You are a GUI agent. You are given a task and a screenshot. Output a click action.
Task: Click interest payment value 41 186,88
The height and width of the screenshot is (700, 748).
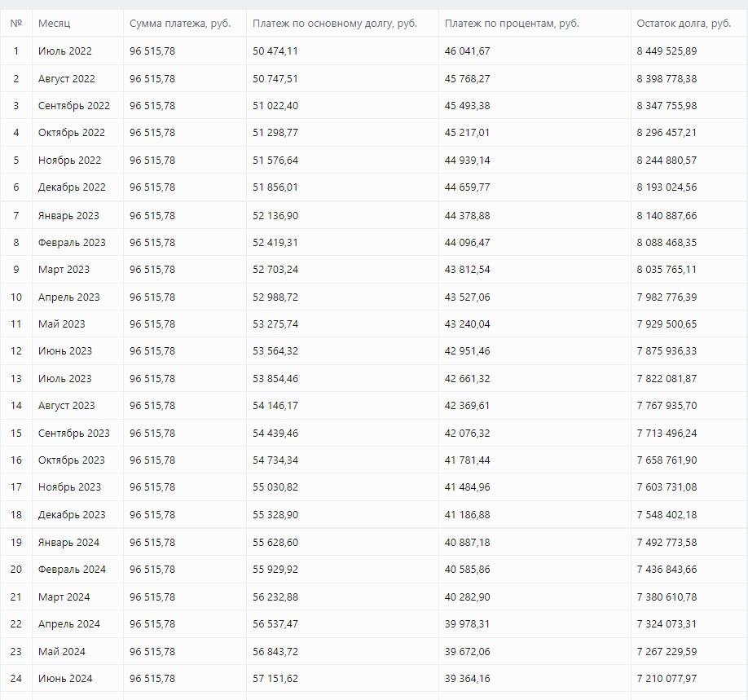coord(468,515)
